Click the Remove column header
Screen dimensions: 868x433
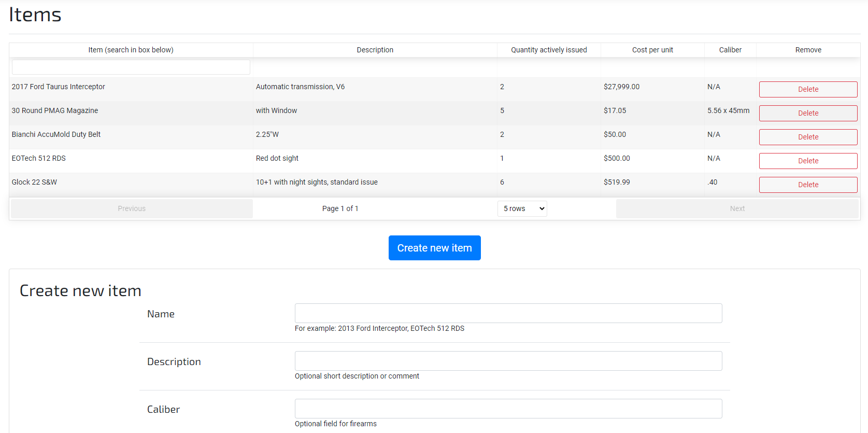[x=808, y=50]
